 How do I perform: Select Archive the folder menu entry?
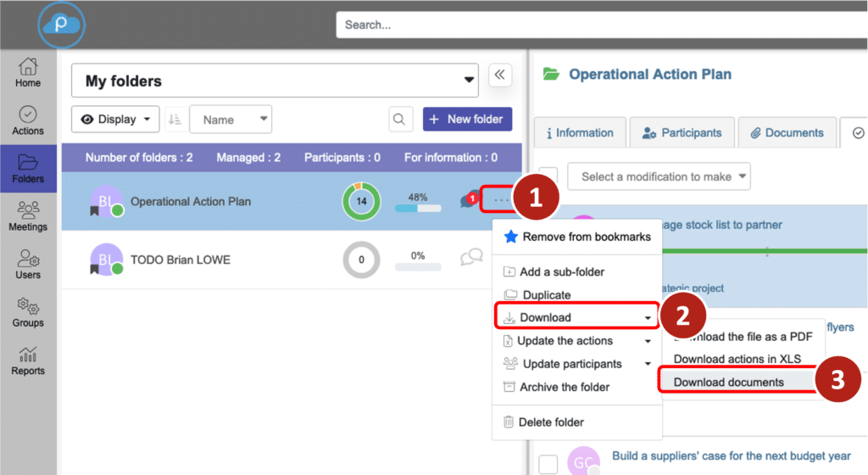click(x=565, y=387)
